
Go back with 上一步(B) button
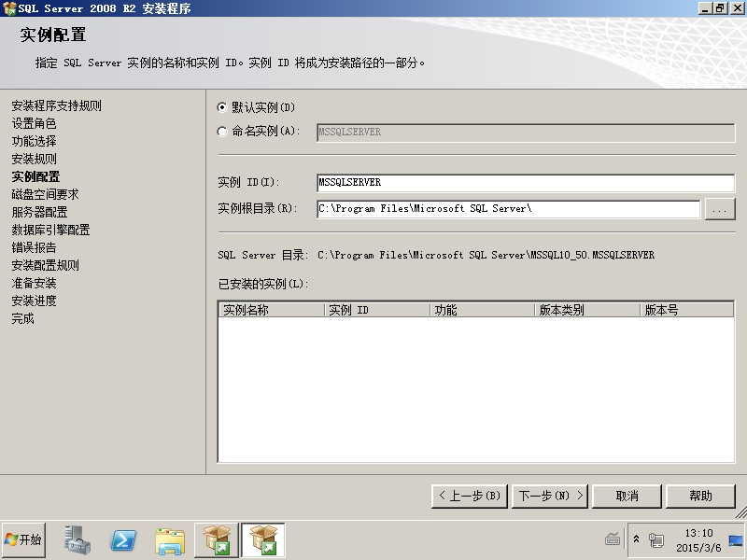click(470, 497)
